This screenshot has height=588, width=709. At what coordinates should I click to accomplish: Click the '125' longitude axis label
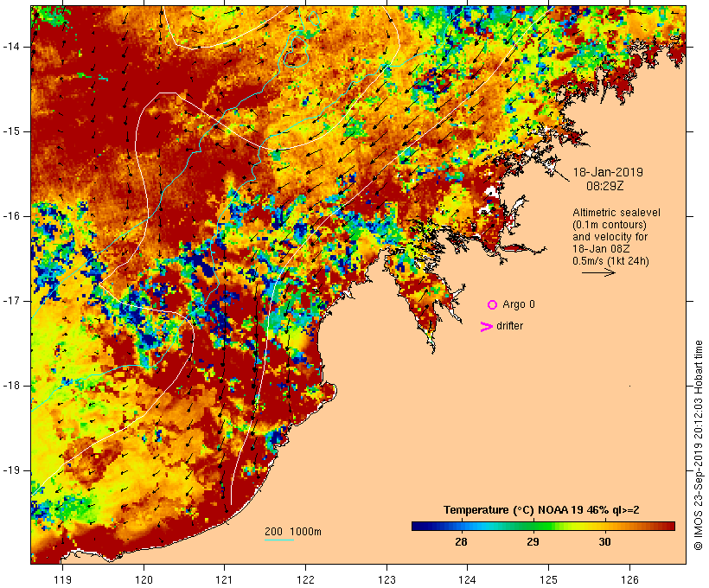coord(549,580)
